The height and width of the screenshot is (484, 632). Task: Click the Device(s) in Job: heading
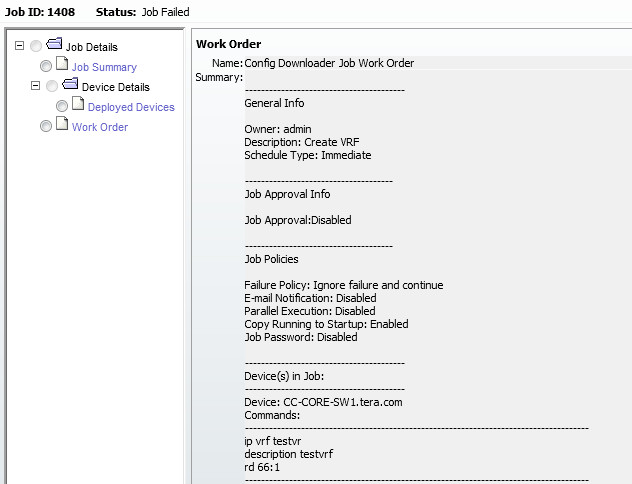tap(284, 376)
